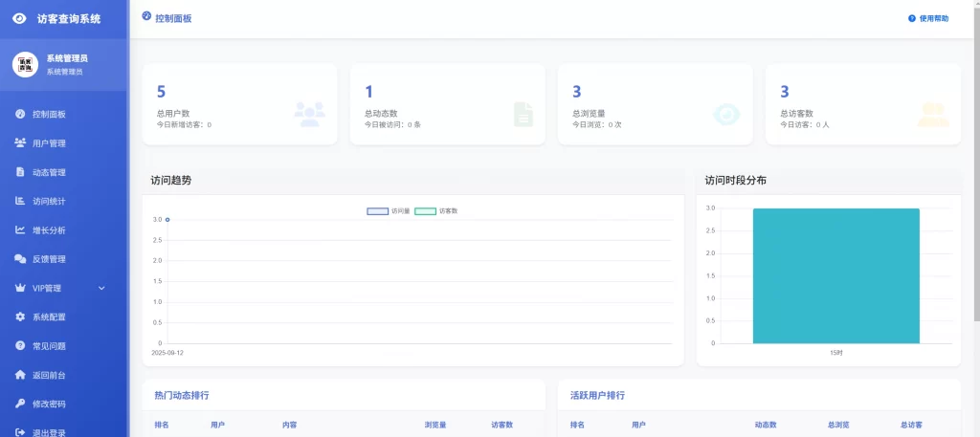Click the 系统管理员 profile avatar
The image size is (980, 437).
(x=25, y=64)
